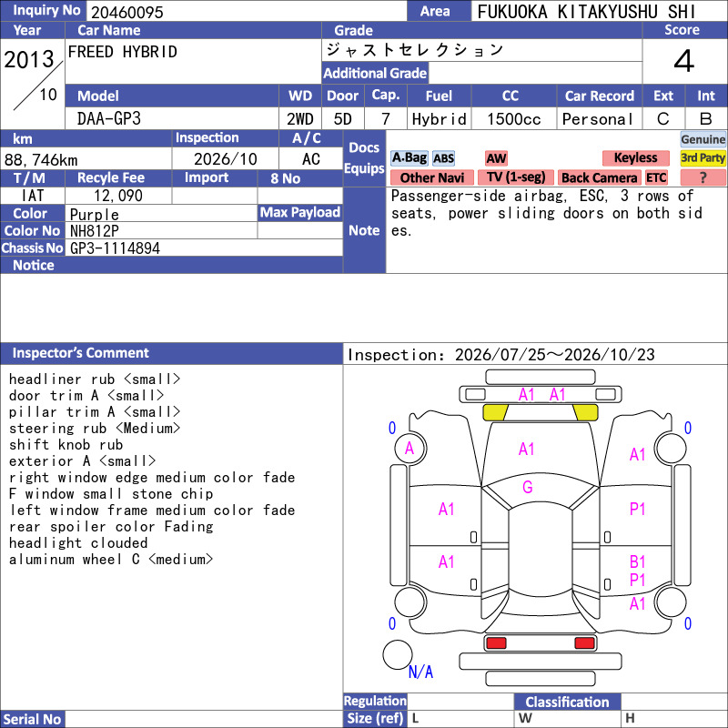Click the TV (1-seg) badge
728x728 pixels.
click(516, 177)
